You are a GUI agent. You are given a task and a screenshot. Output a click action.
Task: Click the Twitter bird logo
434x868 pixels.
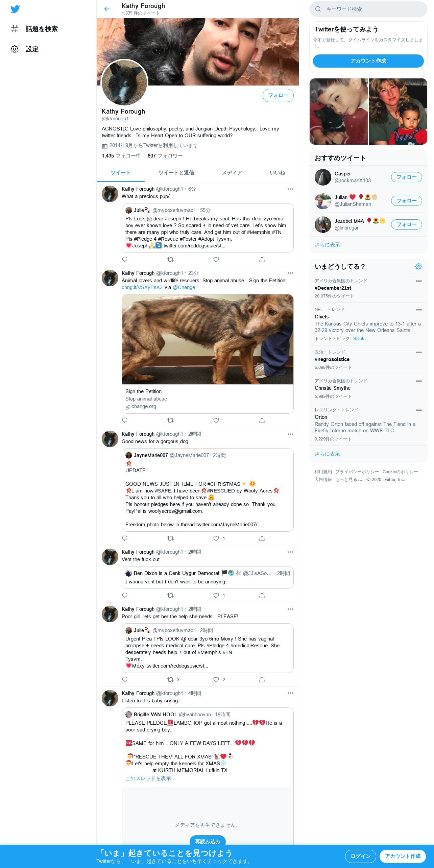[15, 9]
